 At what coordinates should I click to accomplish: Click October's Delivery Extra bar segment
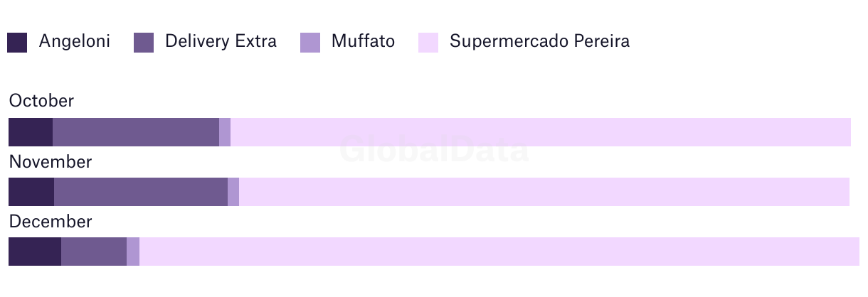[136, 132]
